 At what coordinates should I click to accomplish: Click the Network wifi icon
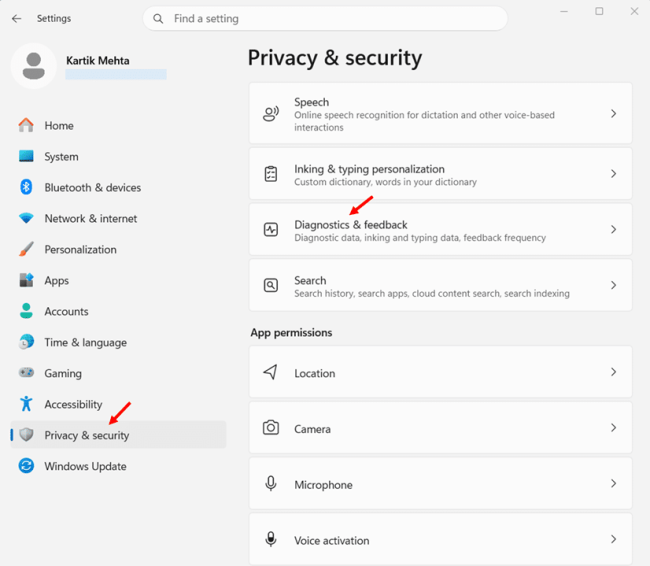coord(26,218)
